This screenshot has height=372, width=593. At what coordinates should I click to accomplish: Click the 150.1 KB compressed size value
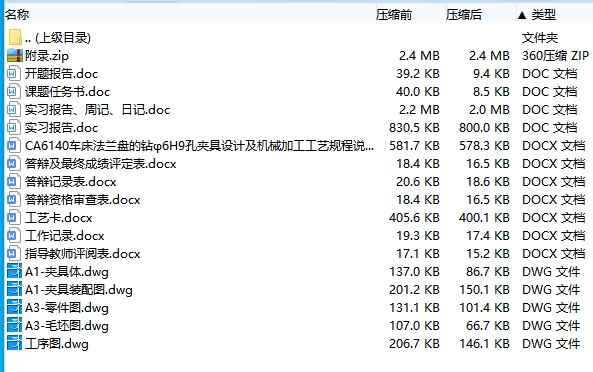484,290
